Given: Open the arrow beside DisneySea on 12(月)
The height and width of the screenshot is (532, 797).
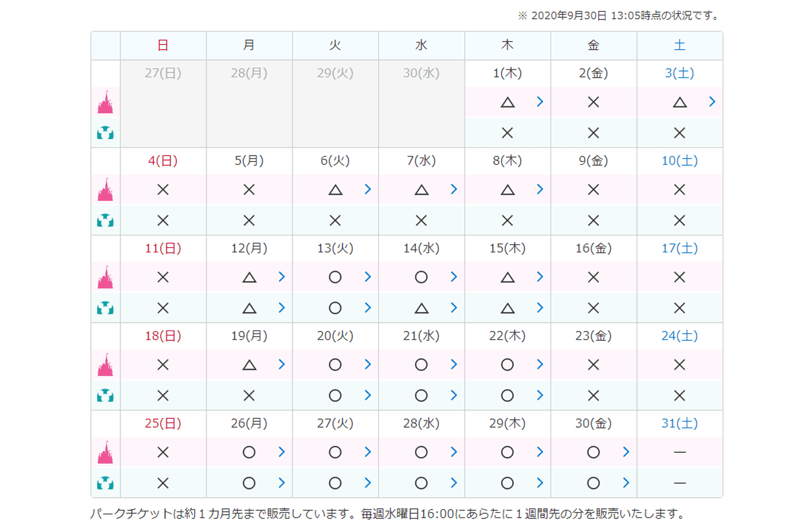Looking at the screenshot, I should click(x=281, y=308).
